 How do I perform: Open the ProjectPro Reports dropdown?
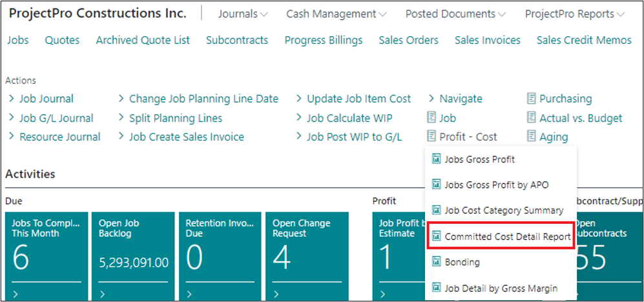(x=574, y=14)
